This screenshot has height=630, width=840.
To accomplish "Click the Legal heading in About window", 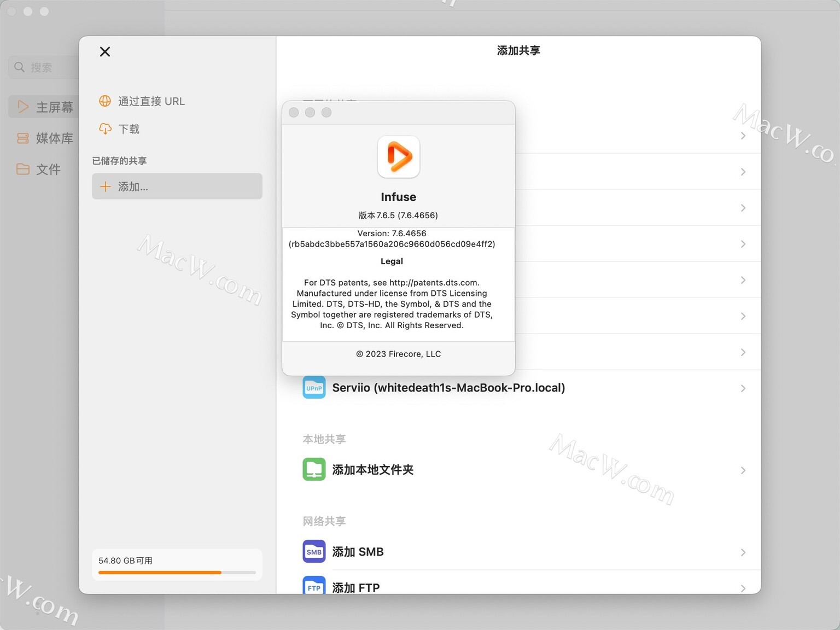I will tap(392, 261).
